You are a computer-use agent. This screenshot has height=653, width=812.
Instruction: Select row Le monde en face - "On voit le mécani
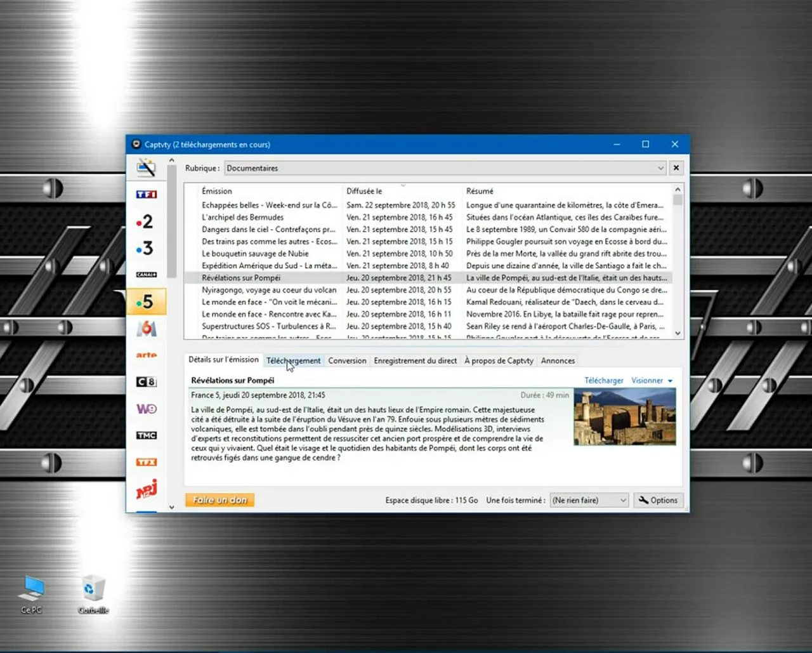click(x=428, y=301)
